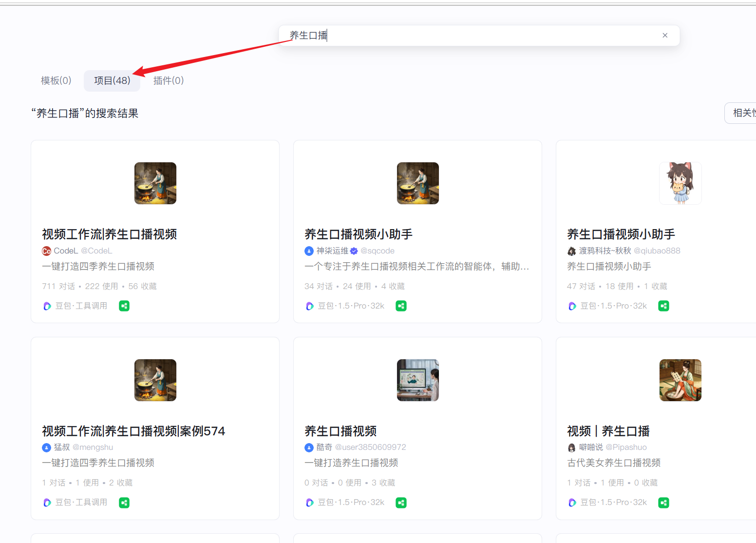The image size is (756, 543).
Task: Click the 渡鸦科技~秋秋 author avatar icon
Action: [571, 251]
